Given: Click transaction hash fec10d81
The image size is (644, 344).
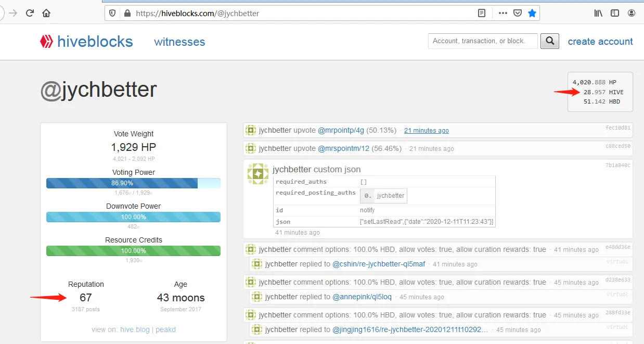Looking at the screenshot, I should tap(618, 128).
